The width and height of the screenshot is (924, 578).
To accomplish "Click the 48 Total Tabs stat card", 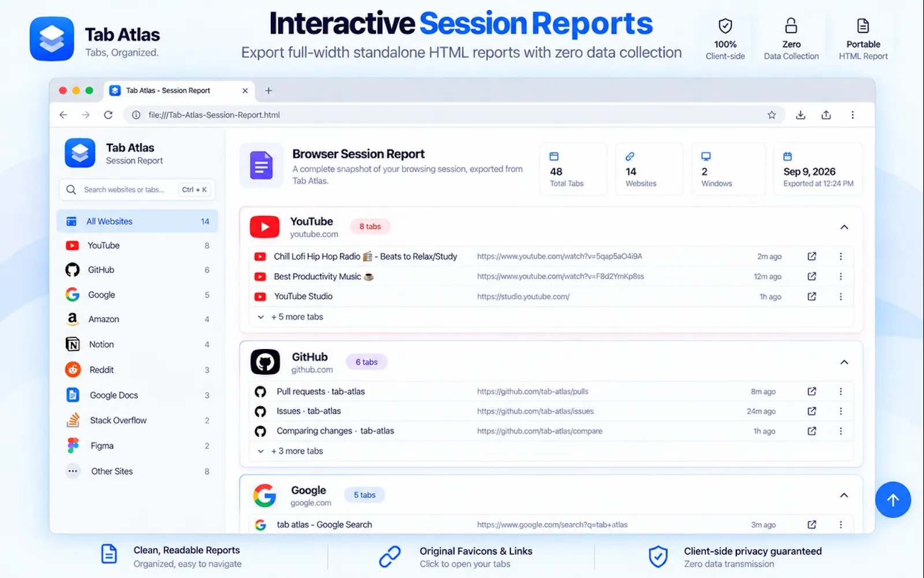I will 573,169.
